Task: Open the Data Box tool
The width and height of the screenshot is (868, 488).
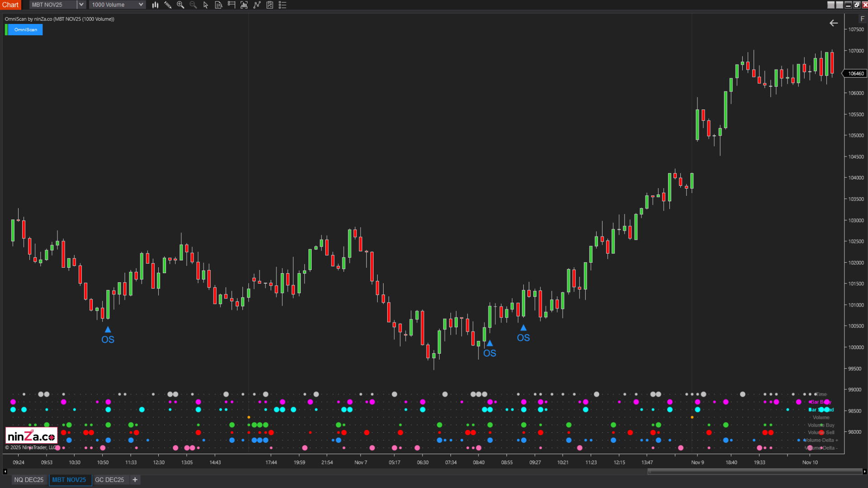Action: click(218, 5)
